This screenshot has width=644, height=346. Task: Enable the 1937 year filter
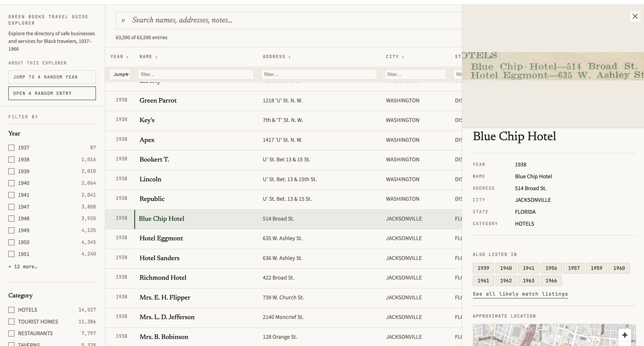tap(11, 148)
